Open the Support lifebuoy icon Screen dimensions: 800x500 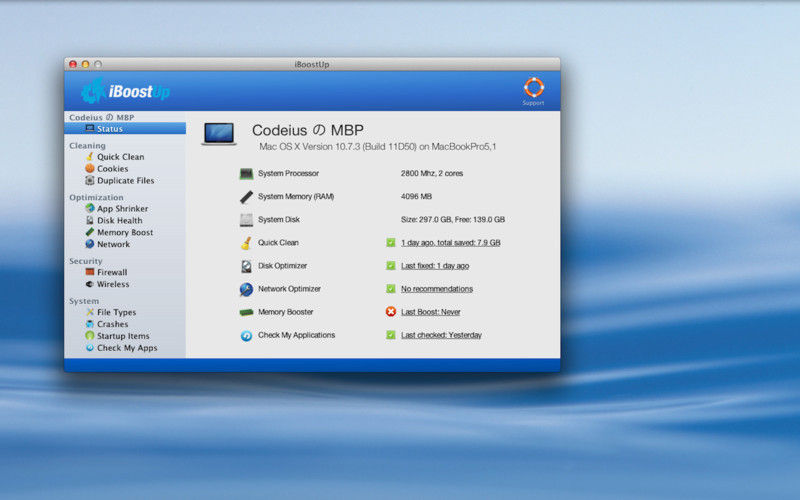[534, 88]
